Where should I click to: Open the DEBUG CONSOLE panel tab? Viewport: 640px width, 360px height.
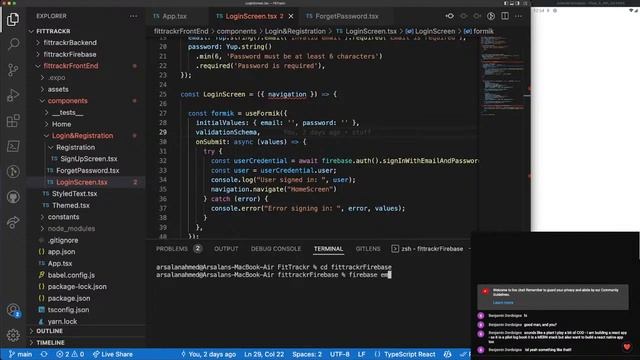coord(276,249)
